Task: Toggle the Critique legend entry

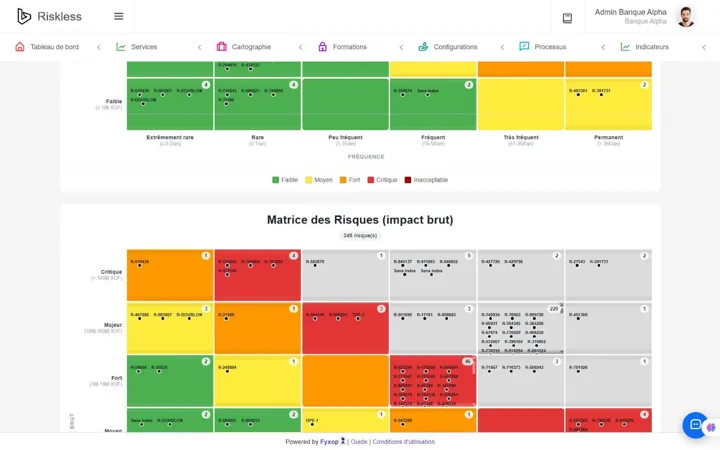Action: (382, 180)
